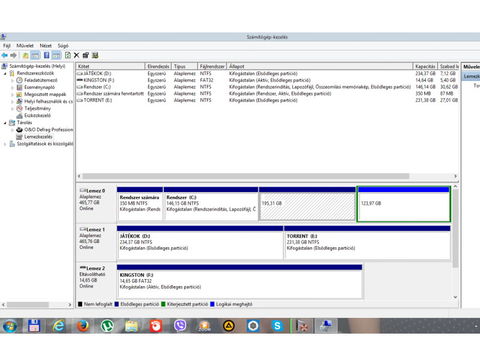Collapse the Rendszereszközök tree branch
480x360 pixels.
pyautogui.click(x=5, y=73)
